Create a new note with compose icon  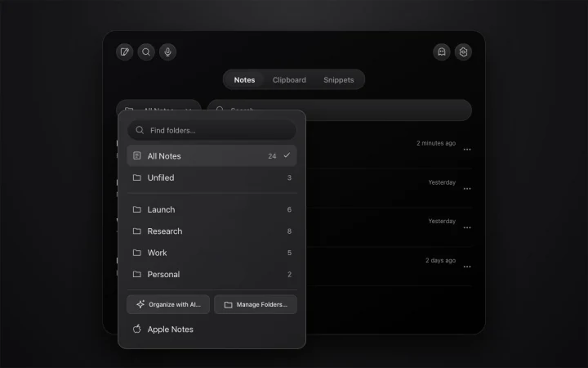point(124,52)
